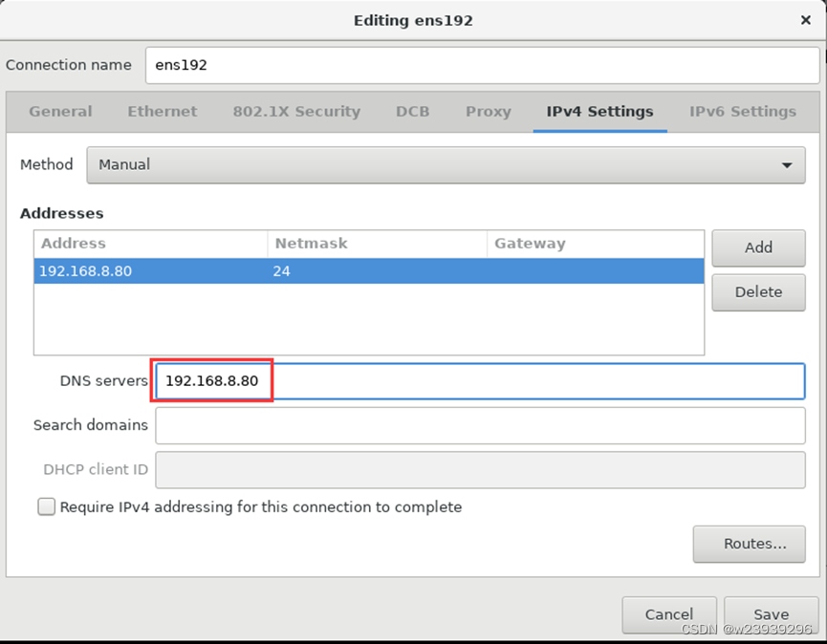Enable Require IPv4 addressing checkbox

click(47, 507)
